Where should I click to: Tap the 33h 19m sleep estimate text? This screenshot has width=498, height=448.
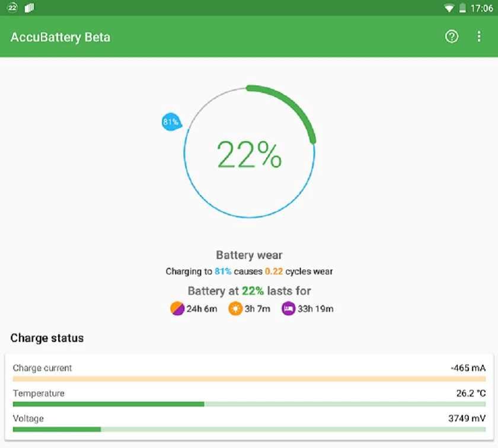pyautogui.click(x=315, y=309)
